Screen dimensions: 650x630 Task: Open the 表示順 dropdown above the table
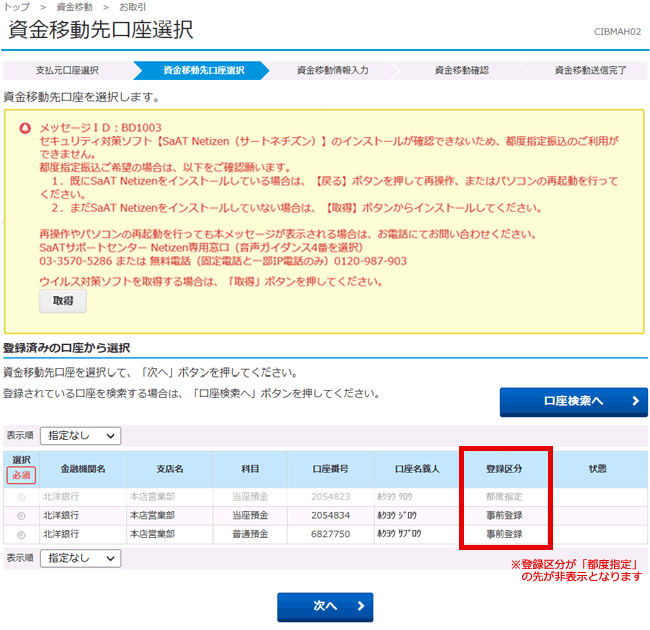point(80,436)
